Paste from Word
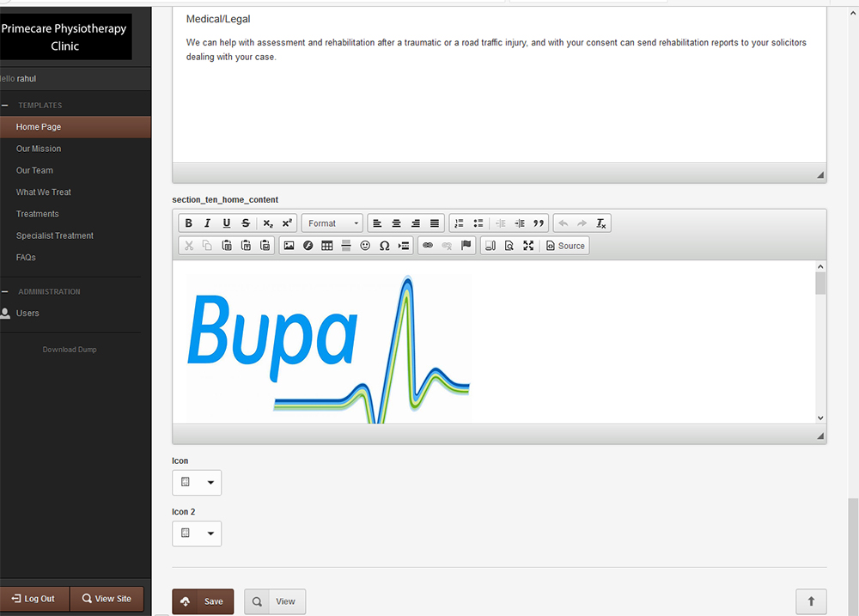859x616 pixels. tap(265, 246)
